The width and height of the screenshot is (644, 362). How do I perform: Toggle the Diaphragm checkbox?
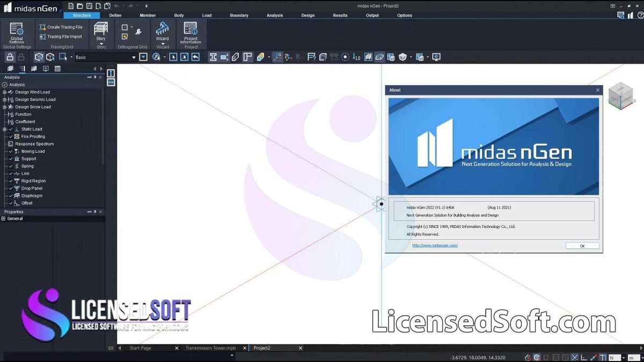[11, 196]
